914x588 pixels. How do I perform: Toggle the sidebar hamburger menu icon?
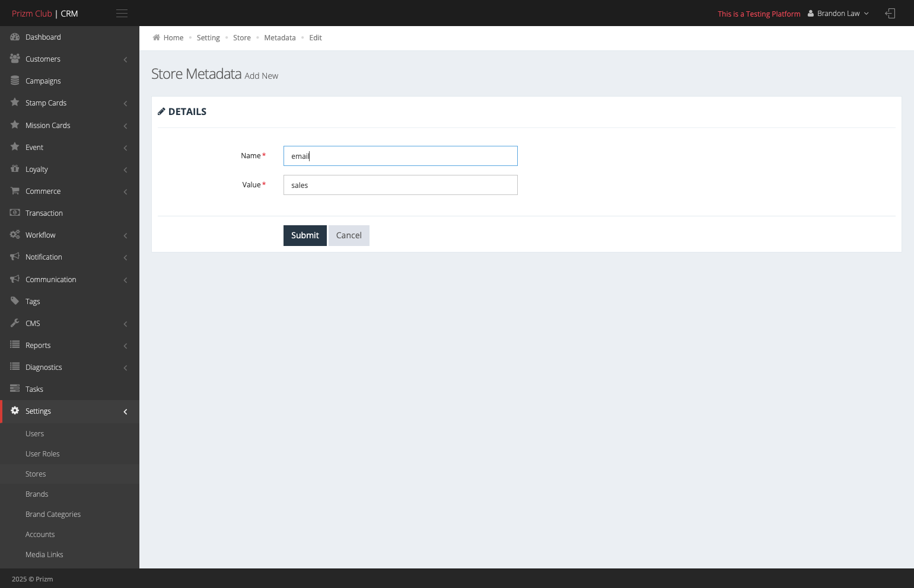click(122, 13)
